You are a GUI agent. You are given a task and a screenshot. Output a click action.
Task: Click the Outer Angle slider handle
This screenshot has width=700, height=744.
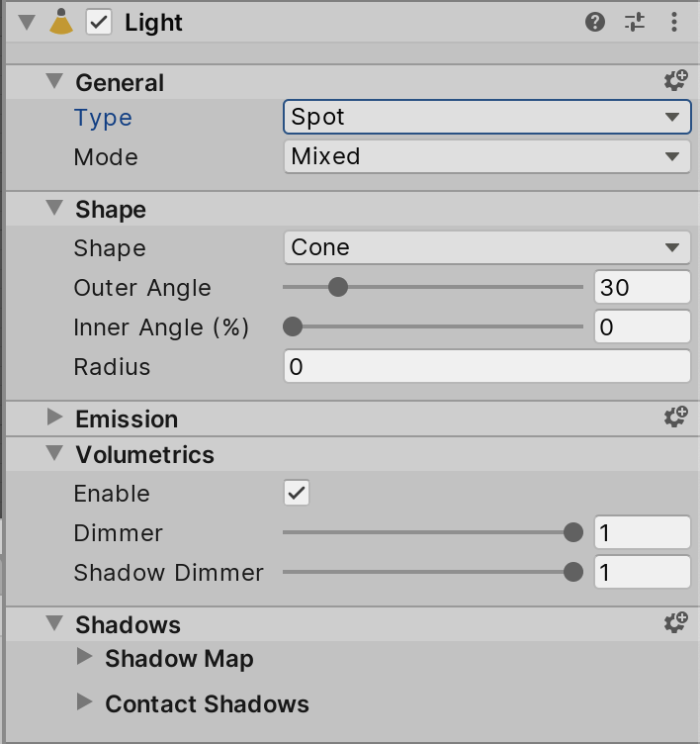click(x=338, y=287)
